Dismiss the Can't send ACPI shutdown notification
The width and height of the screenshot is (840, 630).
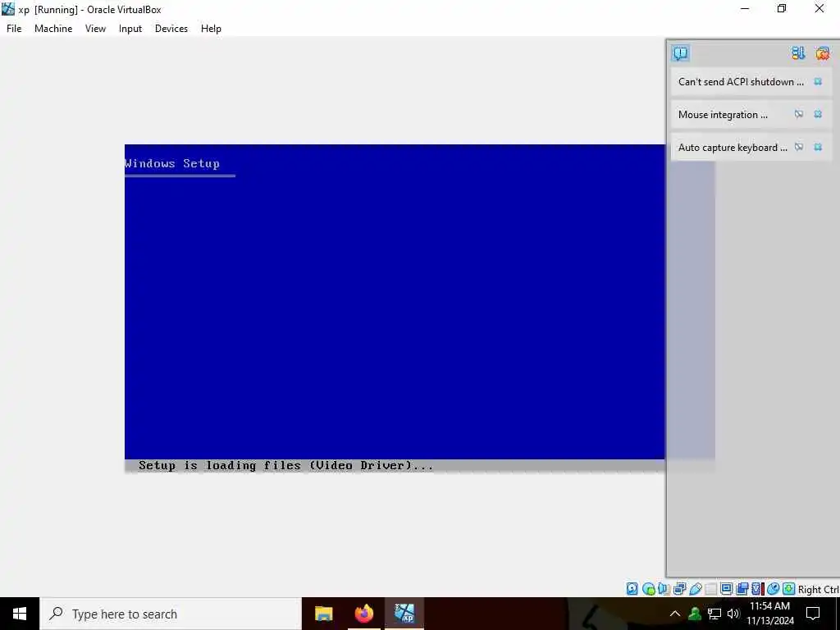click(818, 81)
